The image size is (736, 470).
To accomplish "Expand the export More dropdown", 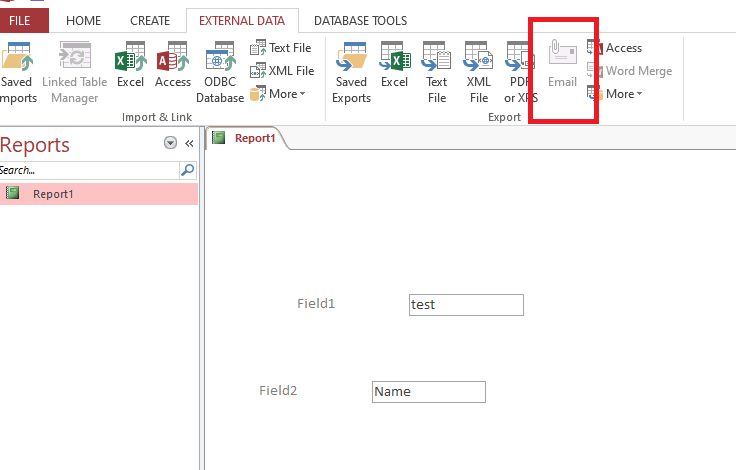I will tap(614, 93).
